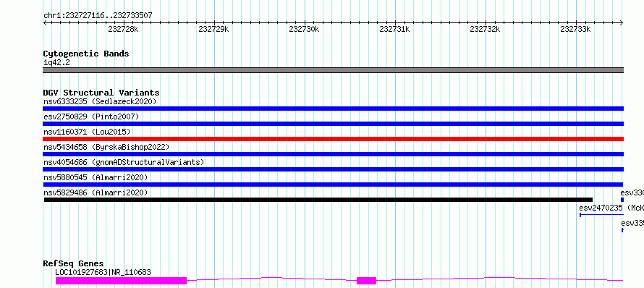The image size is (644, 288).
Task: Click the 232731k ruler tick label
Action: [x=394, y=29]
